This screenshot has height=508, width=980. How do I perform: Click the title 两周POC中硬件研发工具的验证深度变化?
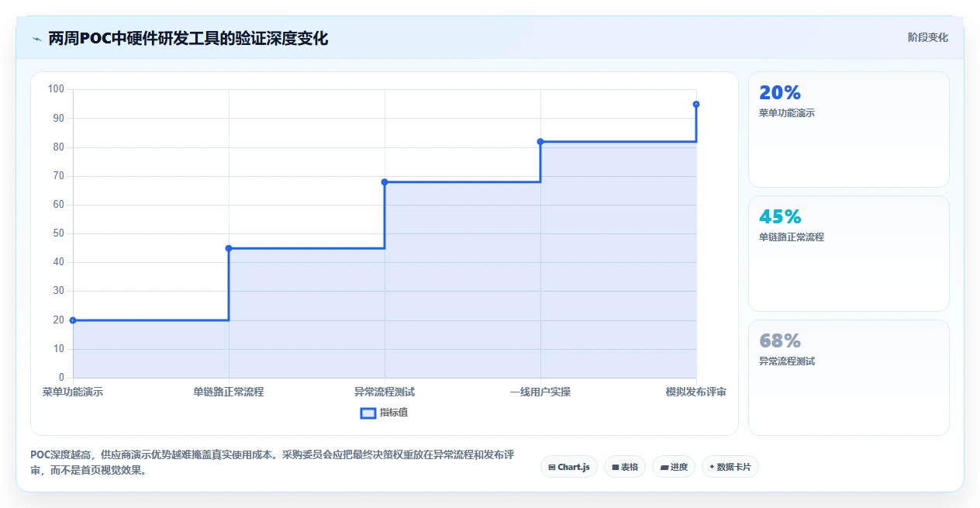point(188,38)
